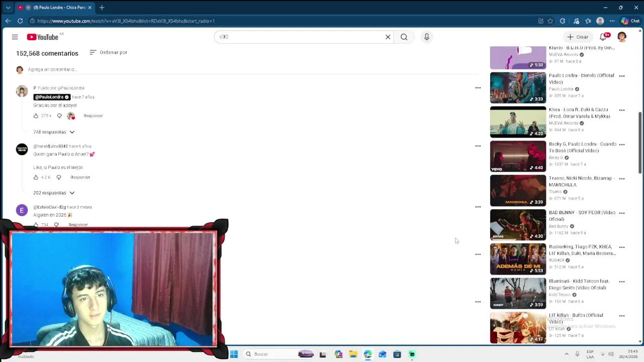Open the tab actions dropdown arrow
The image size is (644, 362).
tap(8, 8)
